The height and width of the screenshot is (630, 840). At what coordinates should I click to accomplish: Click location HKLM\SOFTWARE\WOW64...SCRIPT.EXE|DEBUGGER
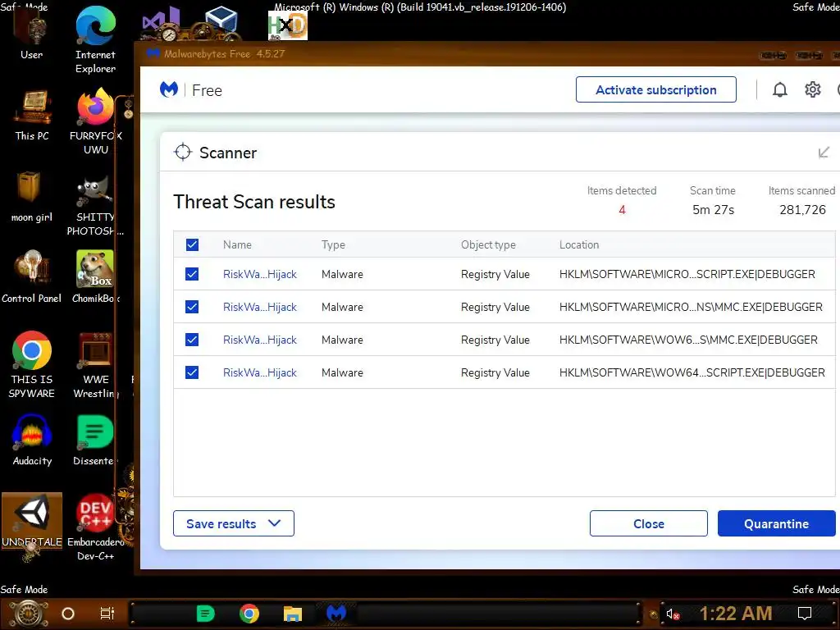click(x=692, y=372)
